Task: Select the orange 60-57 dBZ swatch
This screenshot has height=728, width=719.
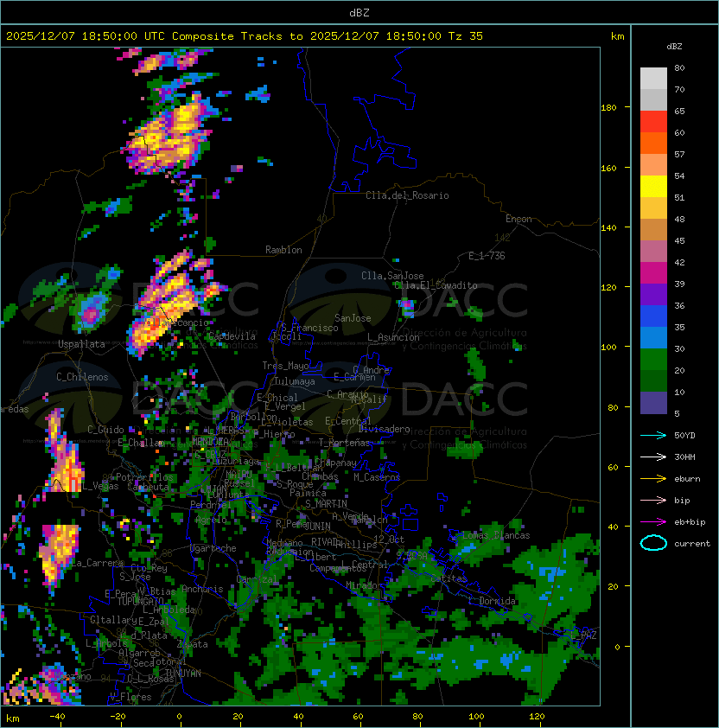Action: (x=653, y=143)
